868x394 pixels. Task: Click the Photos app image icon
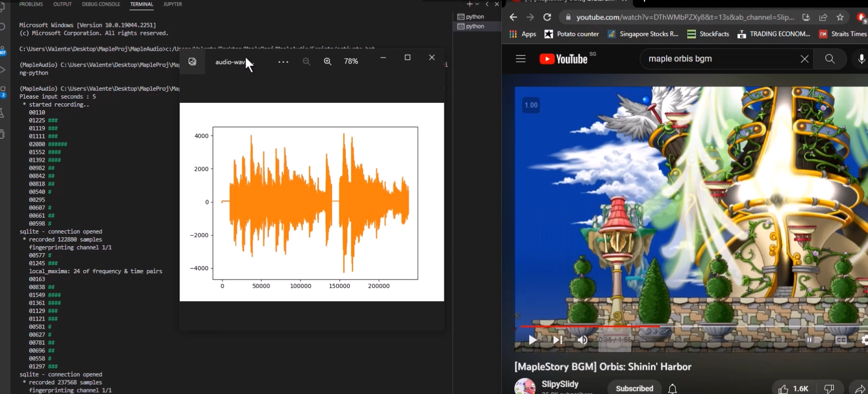[192, 62]
